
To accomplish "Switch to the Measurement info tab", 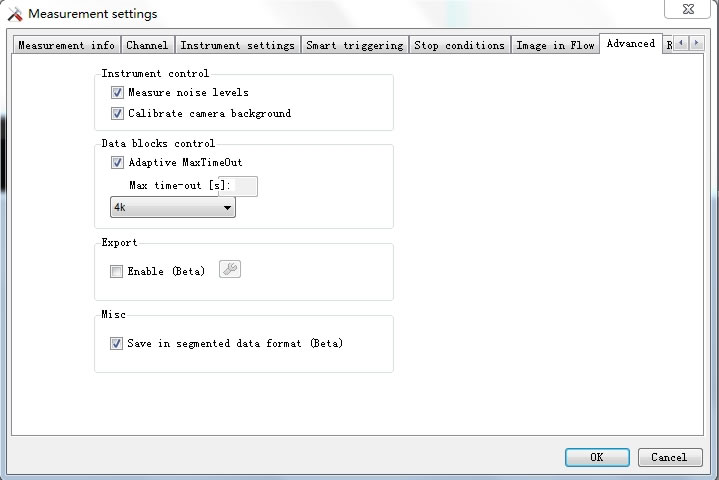I will click(66, 46).
